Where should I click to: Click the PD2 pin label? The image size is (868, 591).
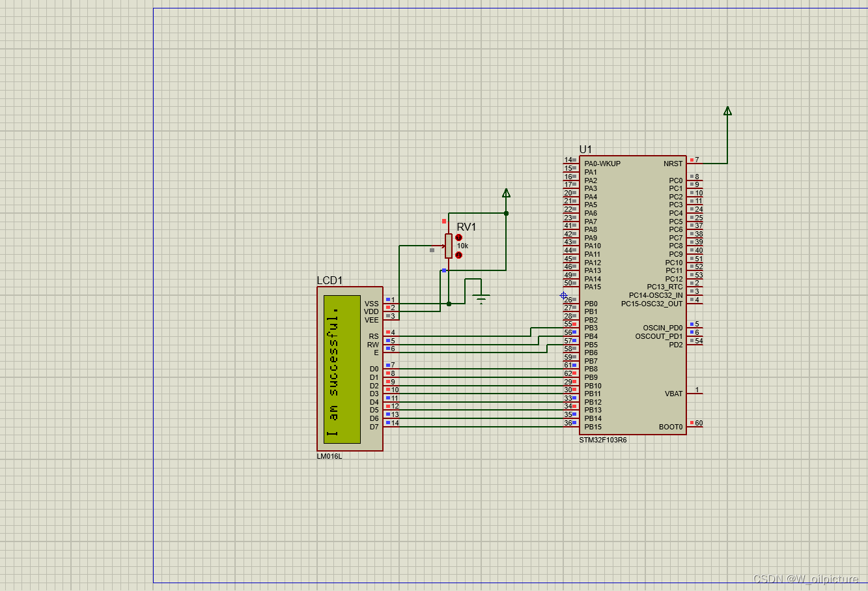pos(676,345)
